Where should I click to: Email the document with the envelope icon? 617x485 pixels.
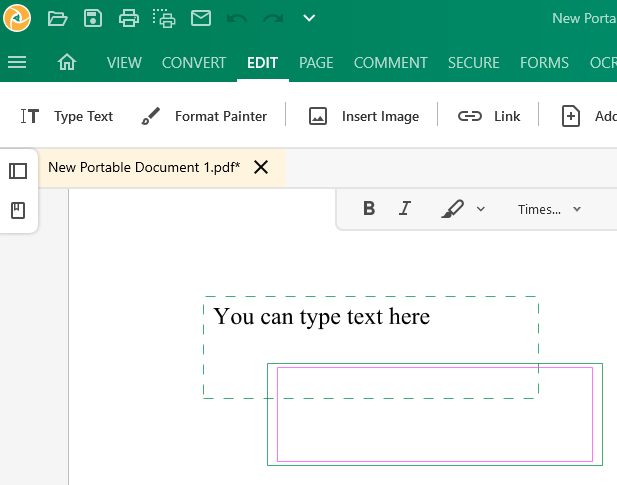[201, 18]
